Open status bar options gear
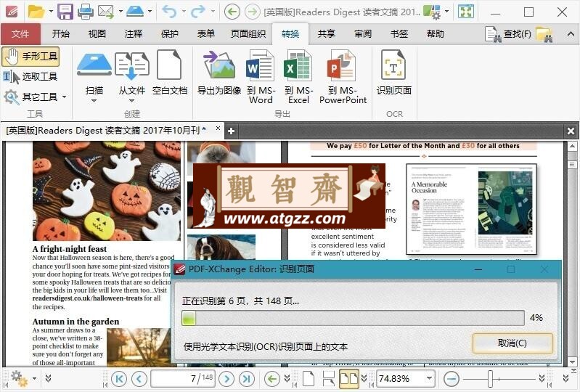The width and height of the screenshot is (580, 392). (20, 379)
